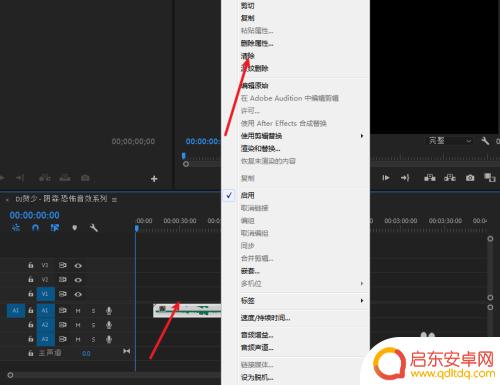Click the Extract button in Program monitor
Viewport: 500px width, 385px height.
point(450,178)
